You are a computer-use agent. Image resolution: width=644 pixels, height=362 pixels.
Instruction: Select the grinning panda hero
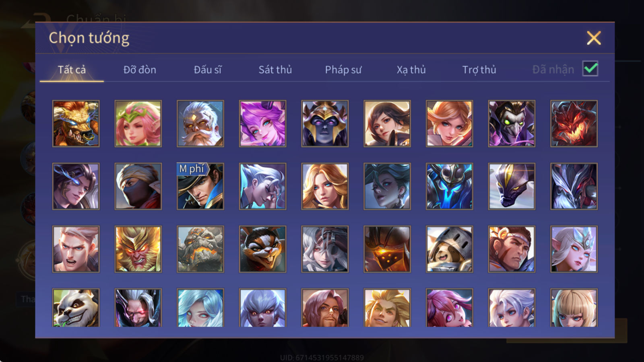[x=76, y=308]
